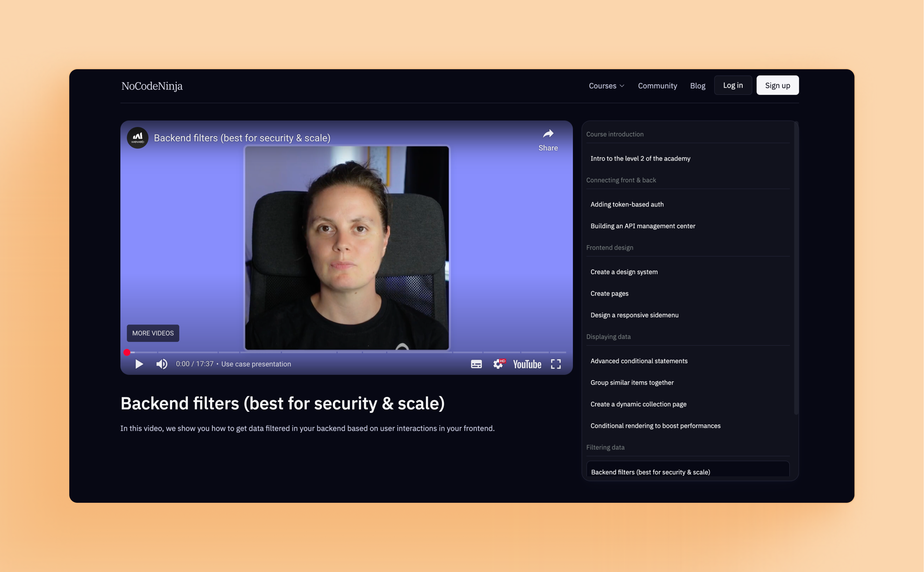Screen dimensions: 924x572
Task: Click the YouTube logo in player
Action: tap(527, 364)
